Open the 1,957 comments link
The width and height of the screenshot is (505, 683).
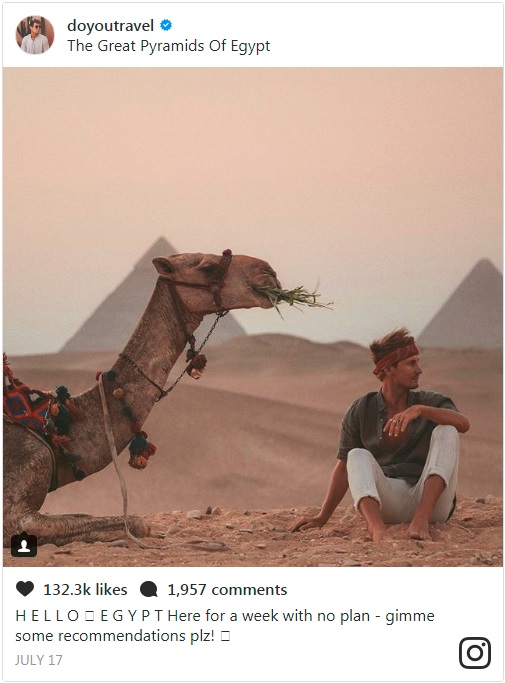click(227, 589)
